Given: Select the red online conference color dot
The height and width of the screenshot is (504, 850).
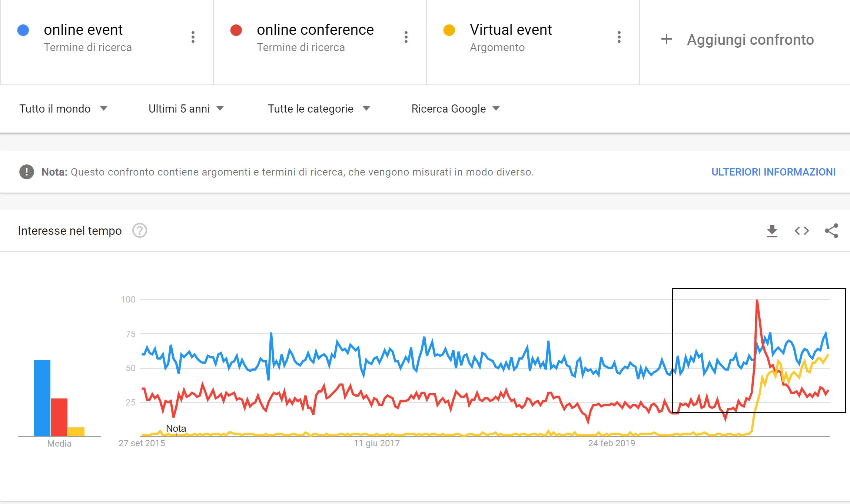Looking at the screenshot, I should [236, 30].
